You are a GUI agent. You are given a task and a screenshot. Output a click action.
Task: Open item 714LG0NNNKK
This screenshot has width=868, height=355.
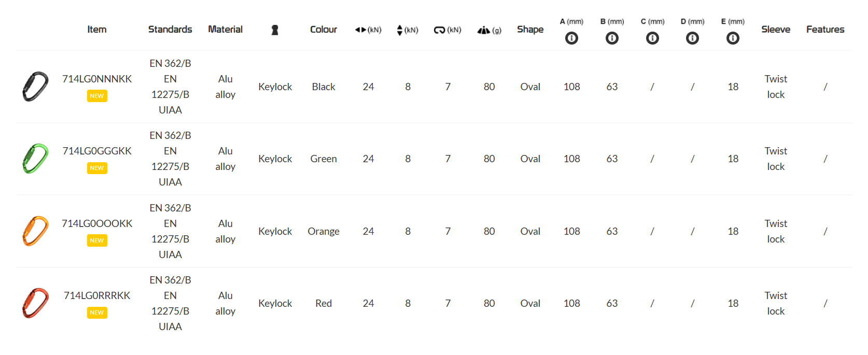point(97,79)
